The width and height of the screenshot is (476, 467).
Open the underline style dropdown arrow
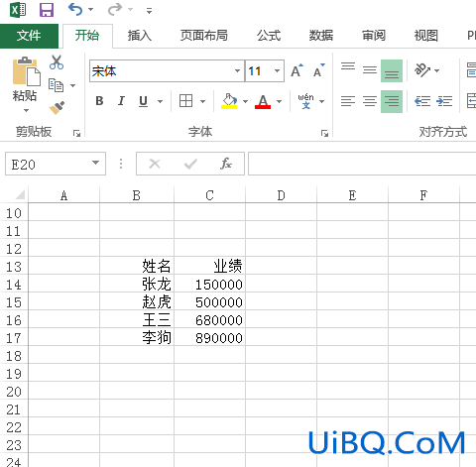(x=160, y=101)
